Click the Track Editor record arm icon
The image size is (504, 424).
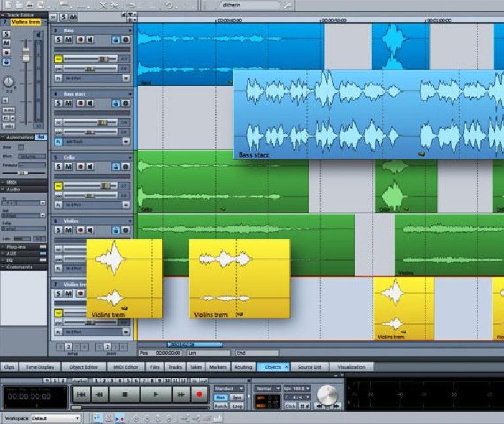tap(7, 52)
